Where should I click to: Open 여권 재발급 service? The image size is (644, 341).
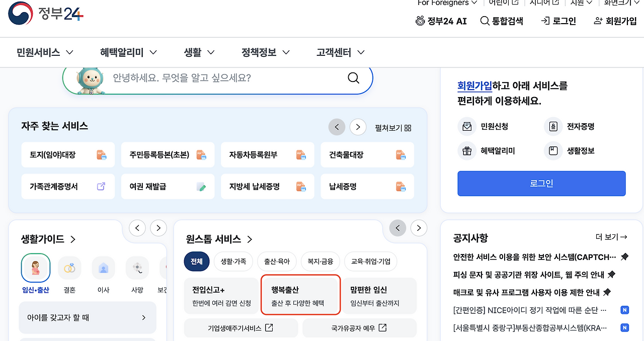pos(168,187)
